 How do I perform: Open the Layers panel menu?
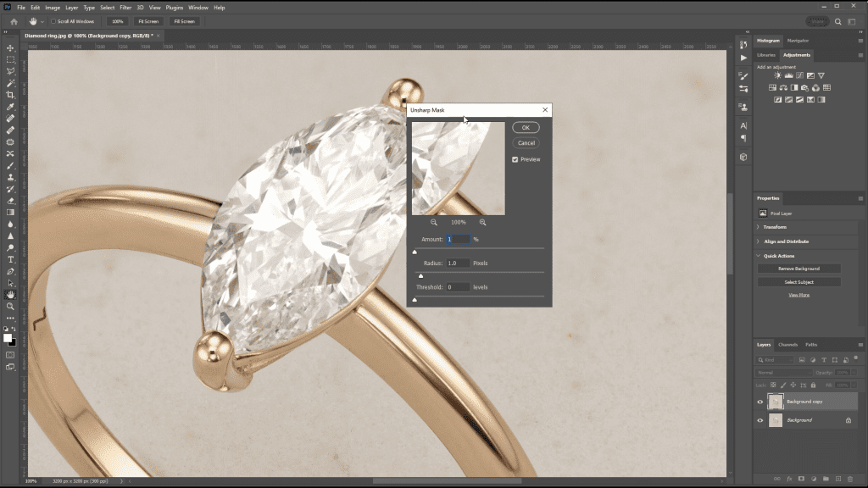(x=860, y=345)
